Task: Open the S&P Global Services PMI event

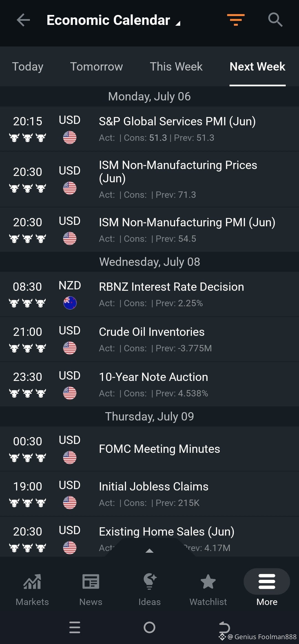Action: [149, 129]
